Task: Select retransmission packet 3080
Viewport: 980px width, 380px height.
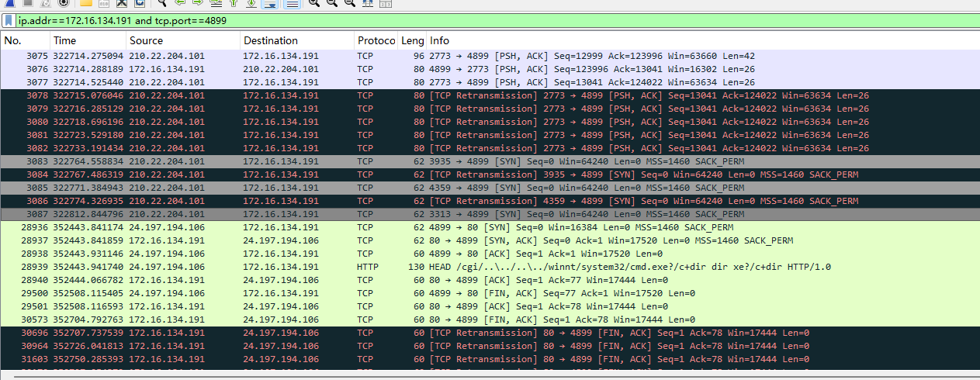Action: (x=490, y=122)
